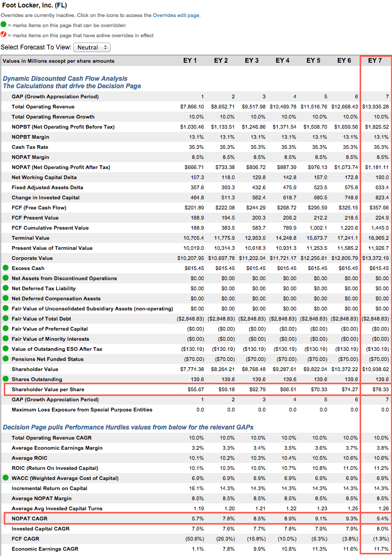
Task: Click the red checkmark active overrides legend icon
Action: [4, 35]
